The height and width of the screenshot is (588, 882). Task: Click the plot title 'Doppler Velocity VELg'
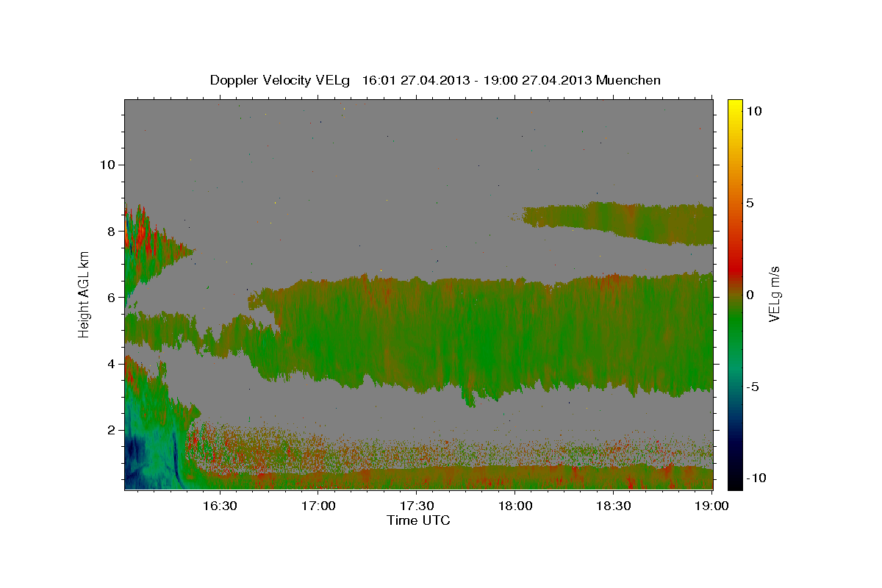click(280, 80)
